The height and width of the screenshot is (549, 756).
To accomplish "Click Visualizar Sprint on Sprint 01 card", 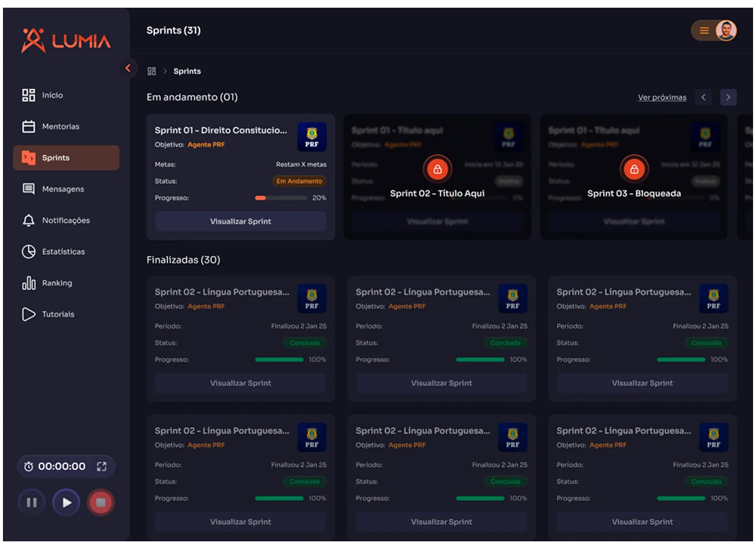I will click(x=240, y=221).
